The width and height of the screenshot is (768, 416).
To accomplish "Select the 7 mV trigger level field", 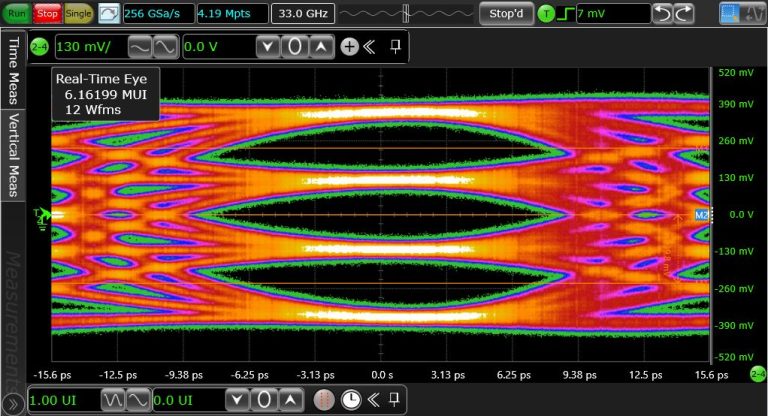I will click(x=614, y=13).
